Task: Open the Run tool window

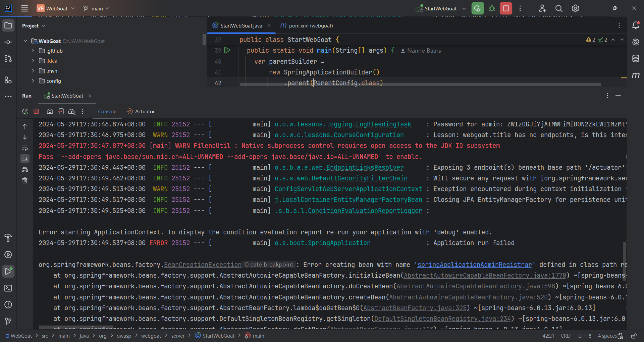Action: (8, 271)
